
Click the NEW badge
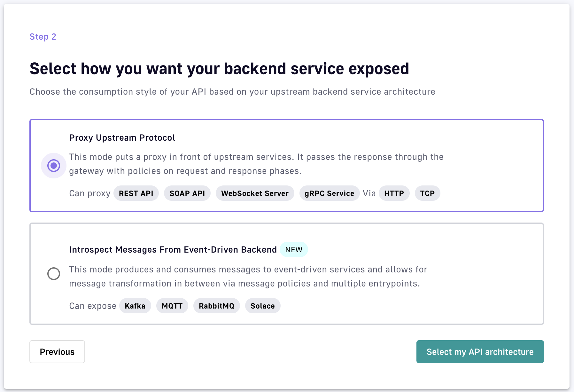(x=294, y=250)
